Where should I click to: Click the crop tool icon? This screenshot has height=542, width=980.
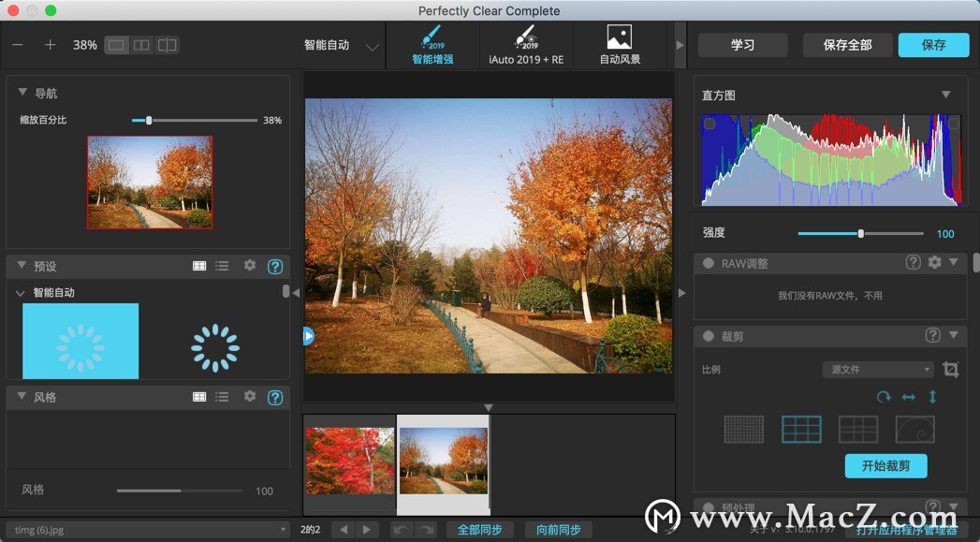click(x=951, y=370)
